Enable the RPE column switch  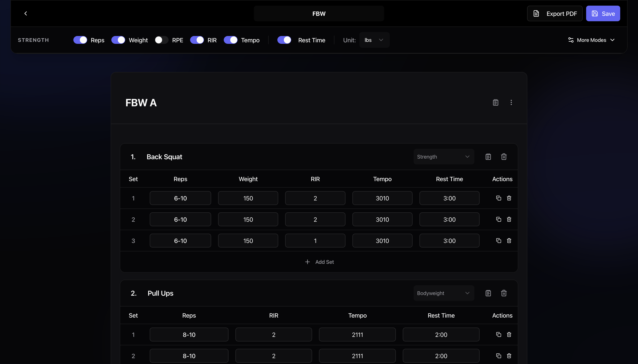(162, 40)
